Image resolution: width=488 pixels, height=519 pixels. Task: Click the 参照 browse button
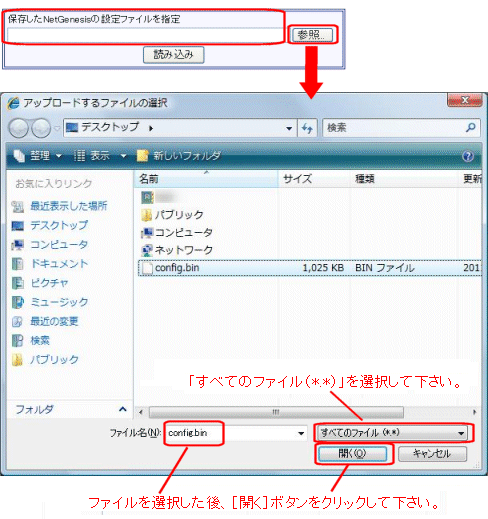(x=312, y=35)
